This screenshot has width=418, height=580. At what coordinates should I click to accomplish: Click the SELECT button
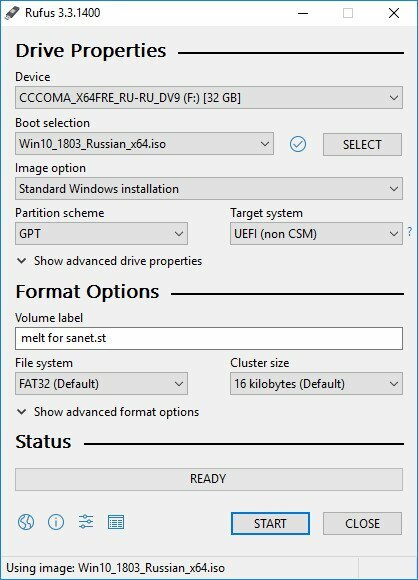click(362, 144)
